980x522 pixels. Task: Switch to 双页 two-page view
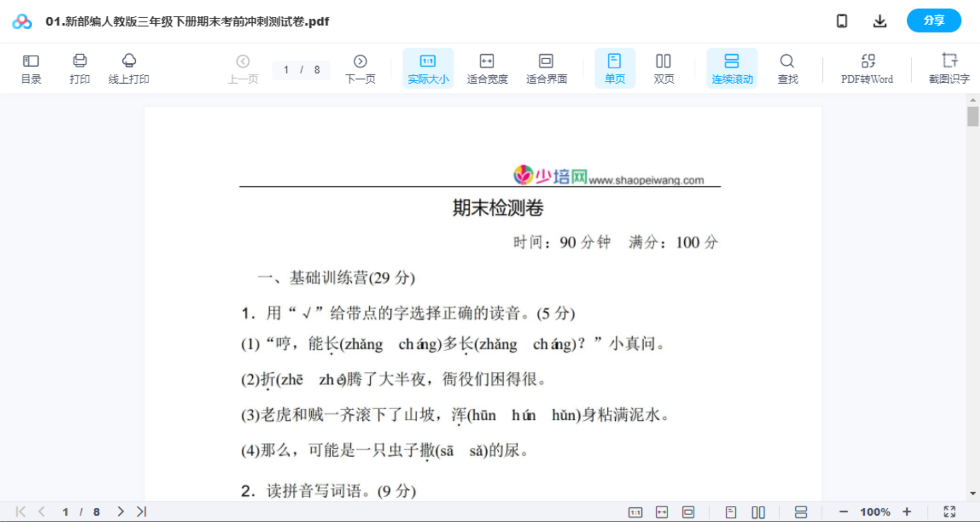tap(664, 68)
